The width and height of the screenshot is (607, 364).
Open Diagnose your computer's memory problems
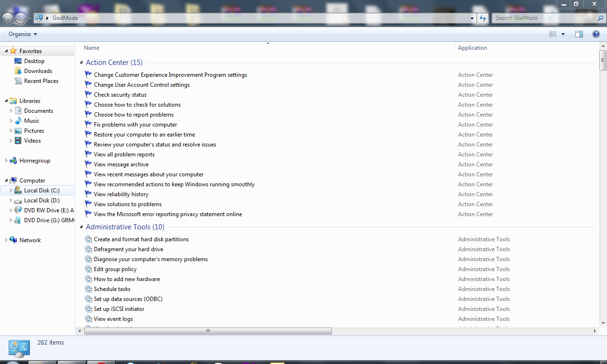(x=151, y=259)
